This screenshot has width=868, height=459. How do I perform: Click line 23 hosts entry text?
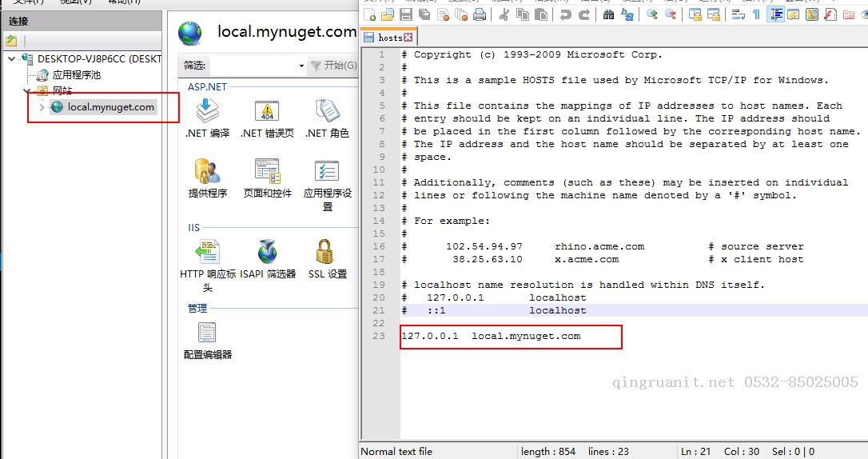click(491, 336)
